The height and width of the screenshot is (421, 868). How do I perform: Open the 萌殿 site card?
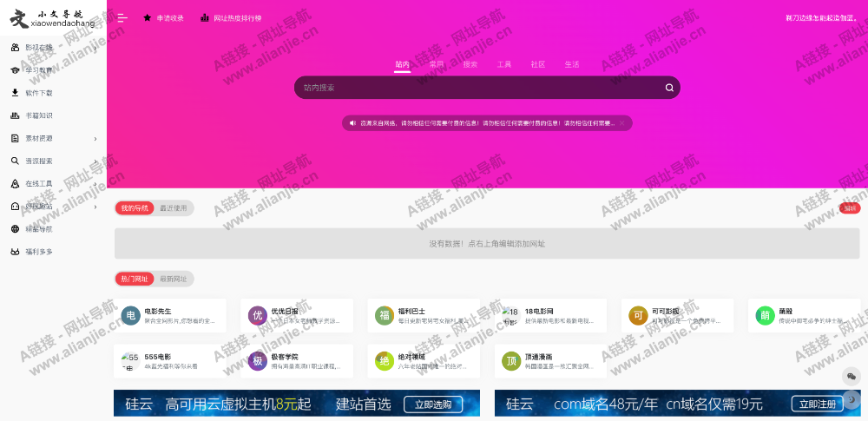point(805,316)
